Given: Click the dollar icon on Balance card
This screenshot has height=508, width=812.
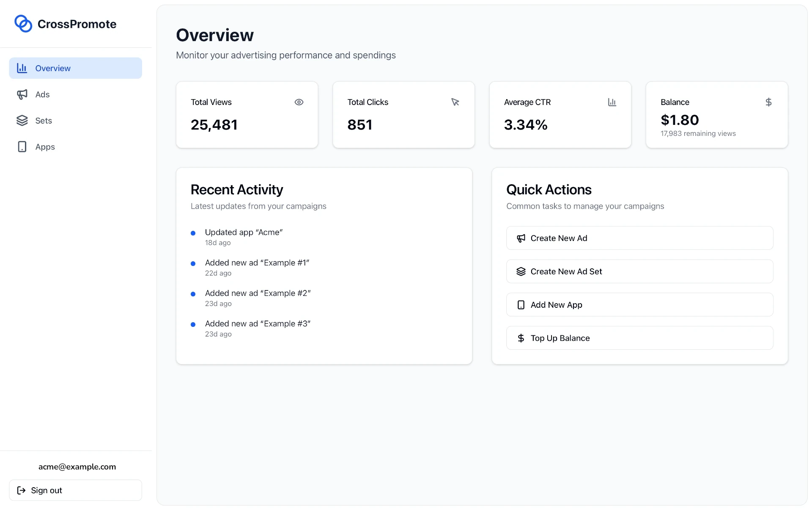Looking at the screenshot, I should (768, 102).
